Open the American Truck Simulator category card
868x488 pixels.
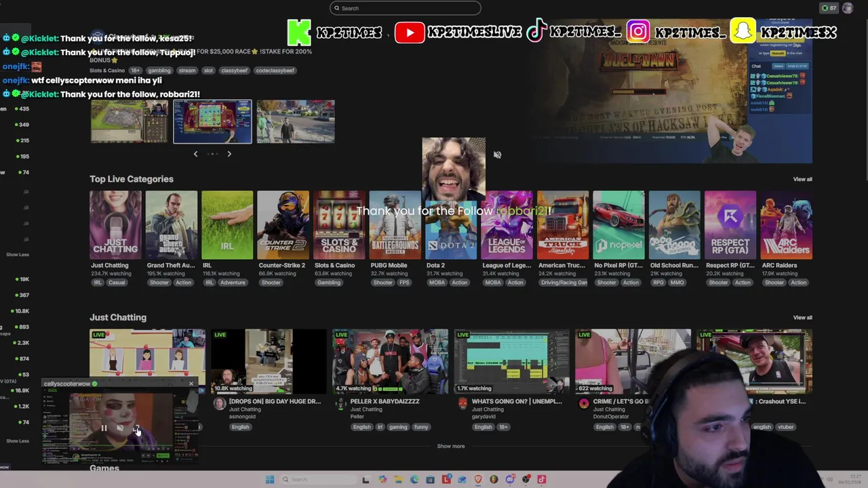[563, 225]
